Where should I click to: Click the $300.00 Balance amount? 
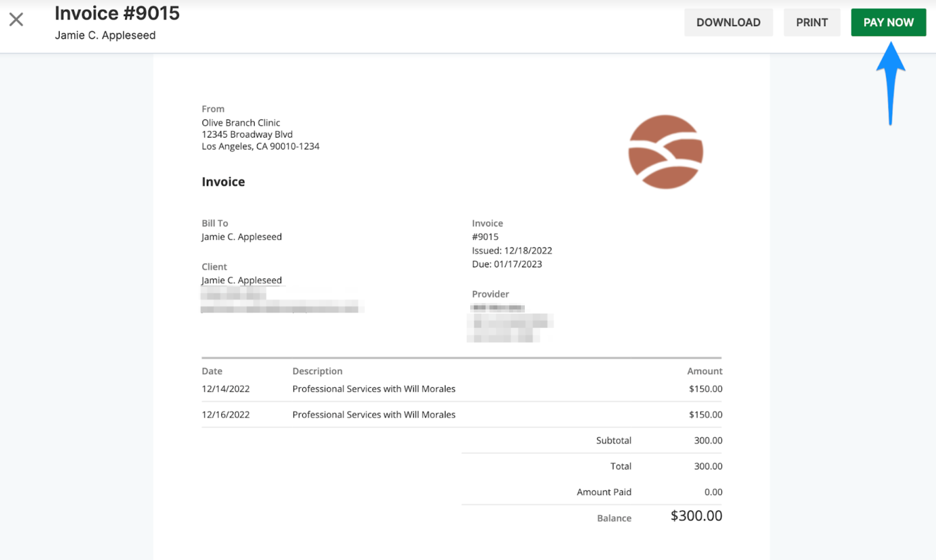pyautogui.click(x=696, y=516)
